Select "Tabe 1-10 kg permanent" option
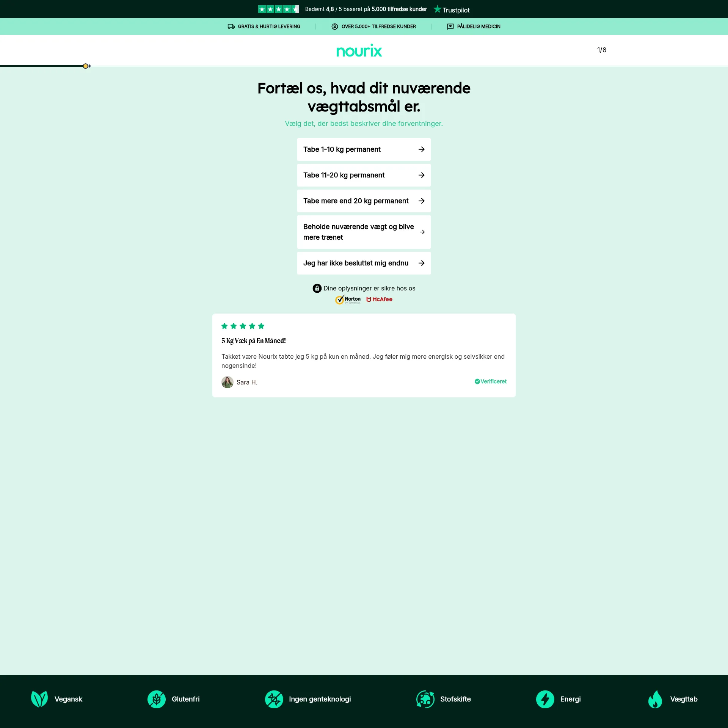Viewport: 728px width, 728px height. 364,149
